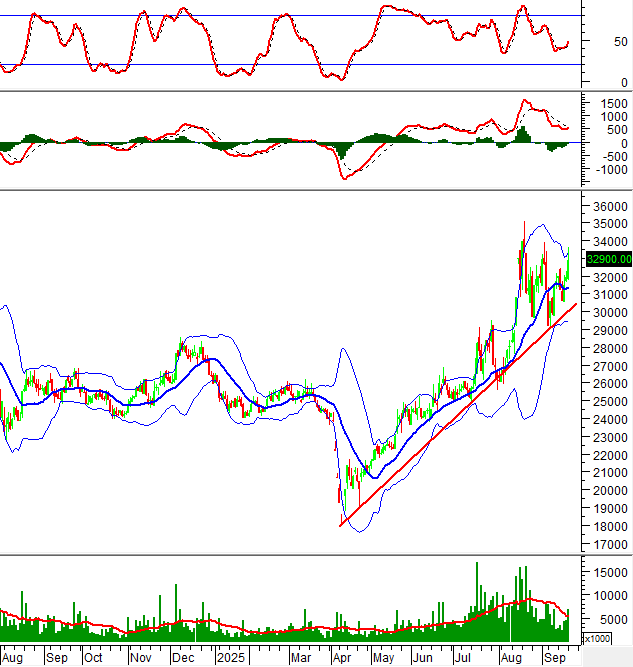Select the 2025 year label on time axis
The height and width of the screenshot is (667, 633).
coord(231,658)
